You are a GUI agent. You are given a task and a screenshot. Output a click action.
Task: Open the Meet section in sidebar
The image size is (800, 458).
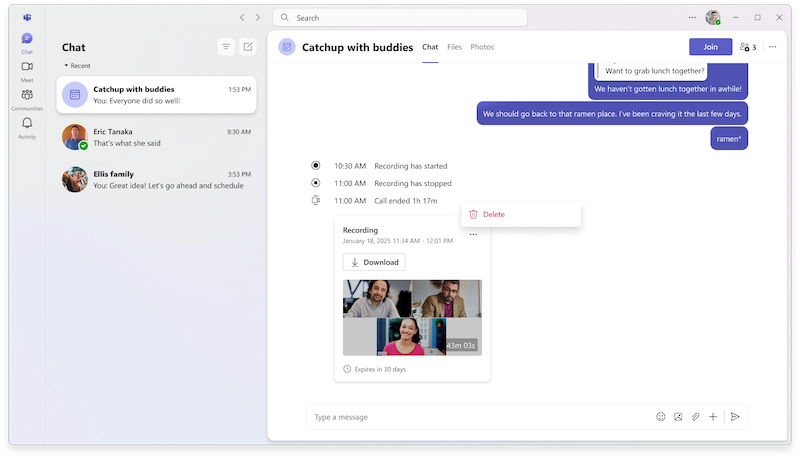pos(27,67)
